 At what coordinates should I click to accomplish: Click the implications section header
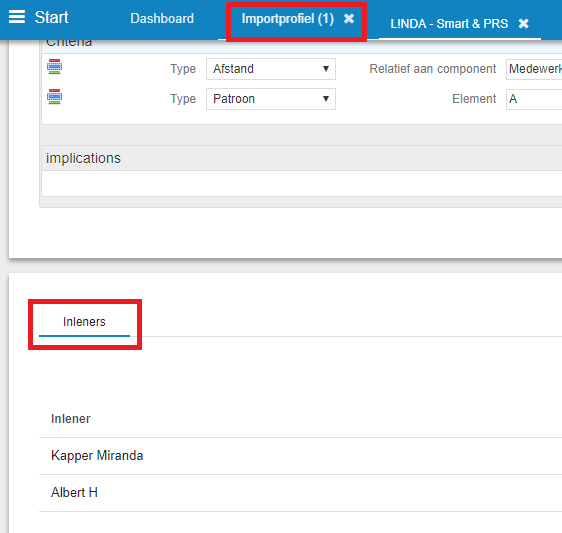pyautogui.click(x=302, y=158)
